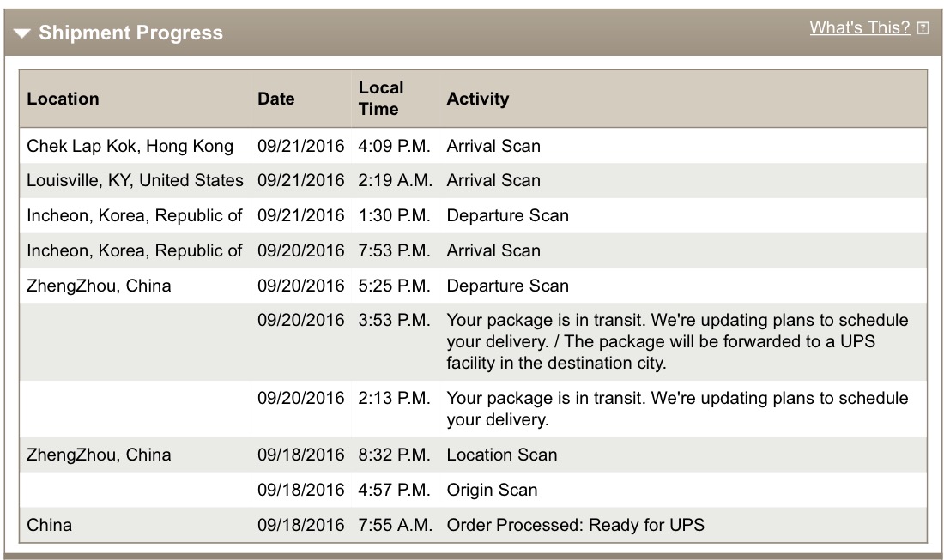The image size is (944, 560).
Task: Select "Order Processed: Ready for UPS" entry
Action: tap(575, 525)
